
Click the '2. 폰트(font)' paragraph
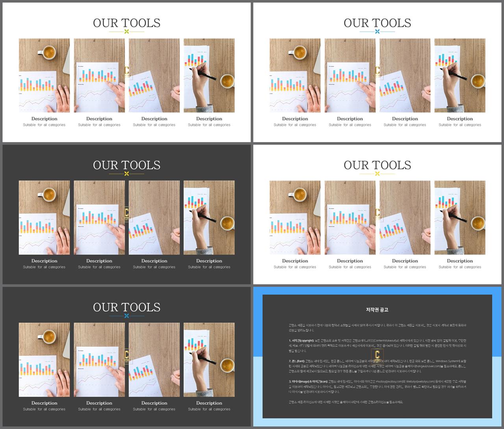(x=377, y=366)
